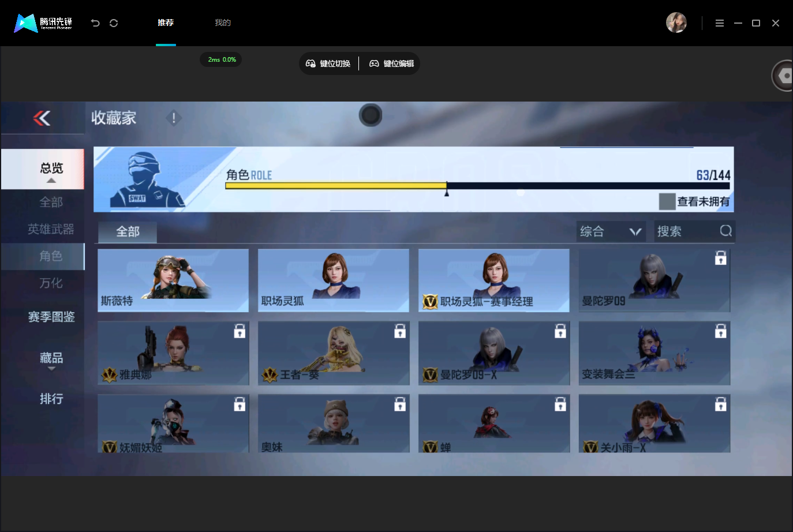
Task: Open 赛季图鉴 in the sidebar
Action: (x=51, y=317)
